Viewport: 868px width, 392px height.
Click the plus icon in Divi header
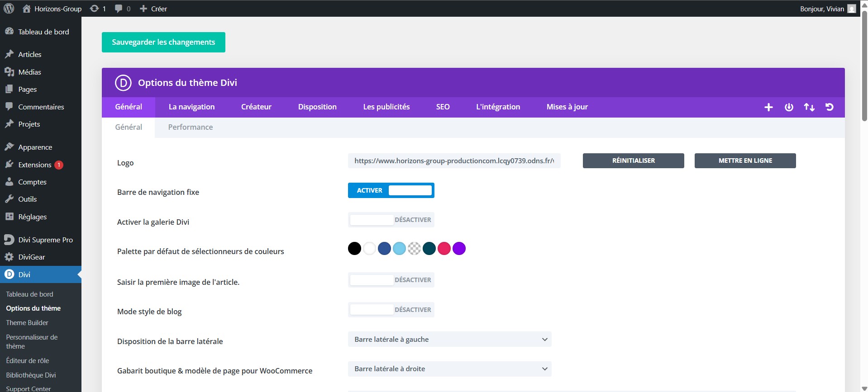coord(768,107)
